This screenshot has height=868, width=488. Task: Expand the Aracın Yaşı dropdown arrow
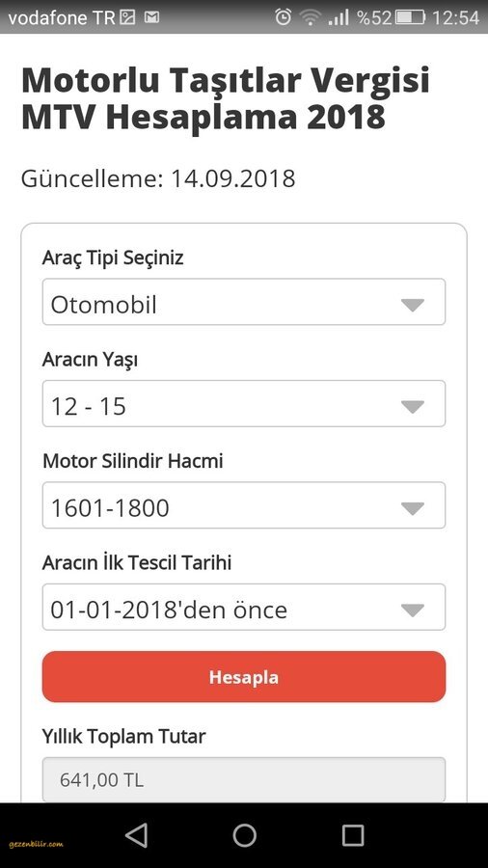coord(412,407)
